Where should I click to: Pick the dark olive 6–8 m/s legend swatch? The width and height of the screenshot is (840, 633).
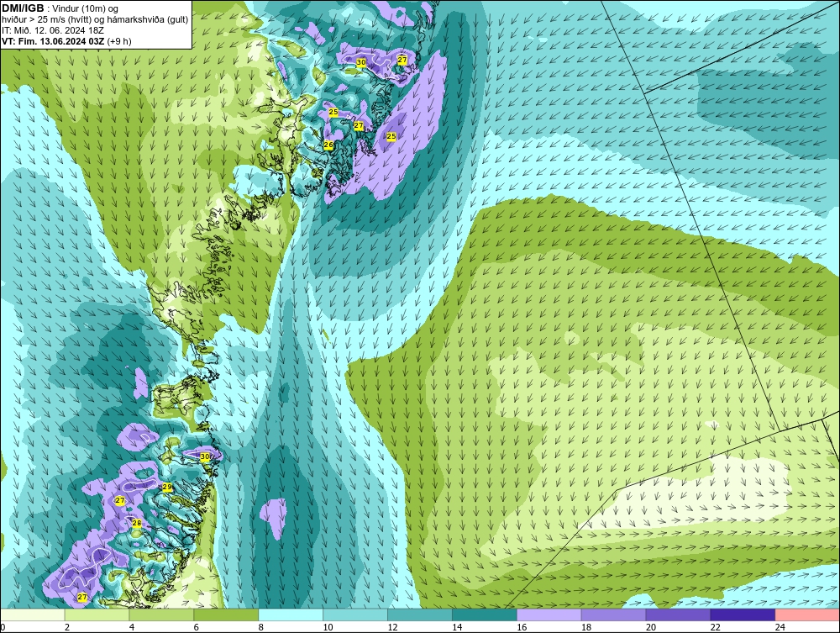226,615
